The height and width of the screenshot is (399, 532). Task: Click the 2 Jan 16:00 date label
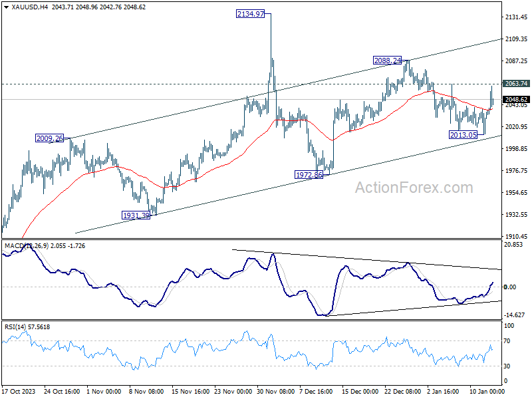(x=442, y=391)
